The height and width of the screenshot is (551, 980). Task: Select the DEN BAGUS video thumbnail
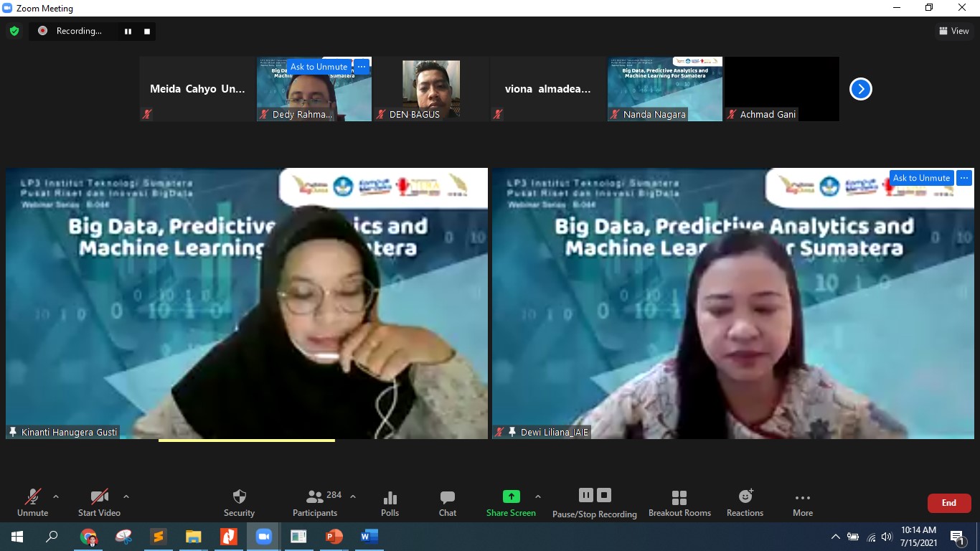tap(431, 89)
